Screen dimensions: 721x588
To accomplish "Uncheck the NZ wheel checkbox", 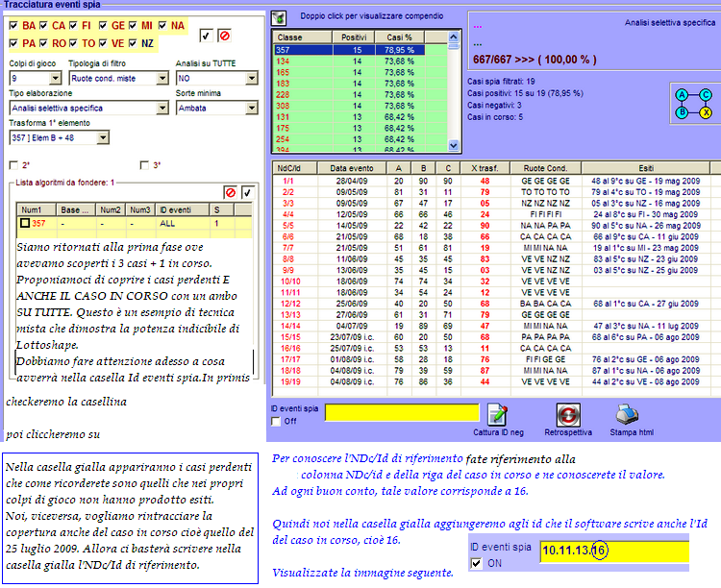I will point(133,43).
